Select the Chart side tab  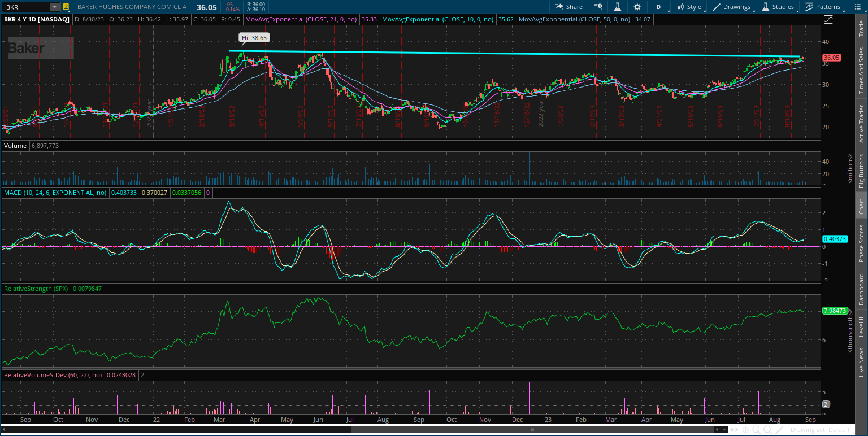pyautogui.click(x=861, y=206)
